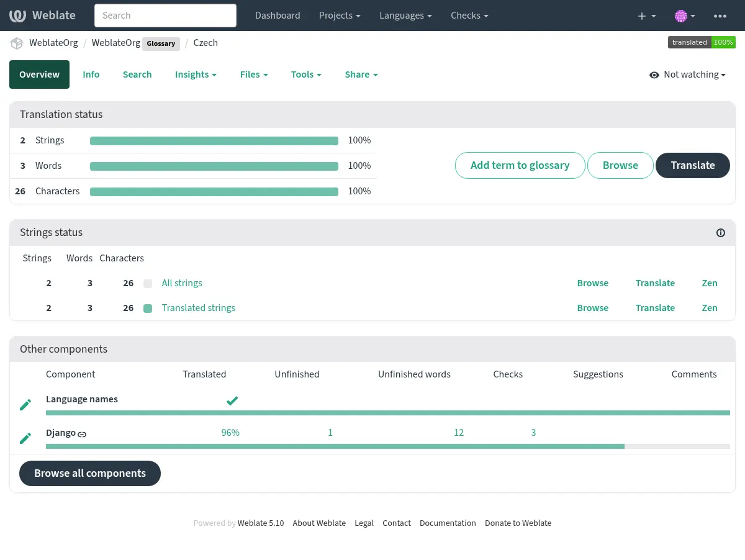Open the three-dots more menu

coord(720,16)
